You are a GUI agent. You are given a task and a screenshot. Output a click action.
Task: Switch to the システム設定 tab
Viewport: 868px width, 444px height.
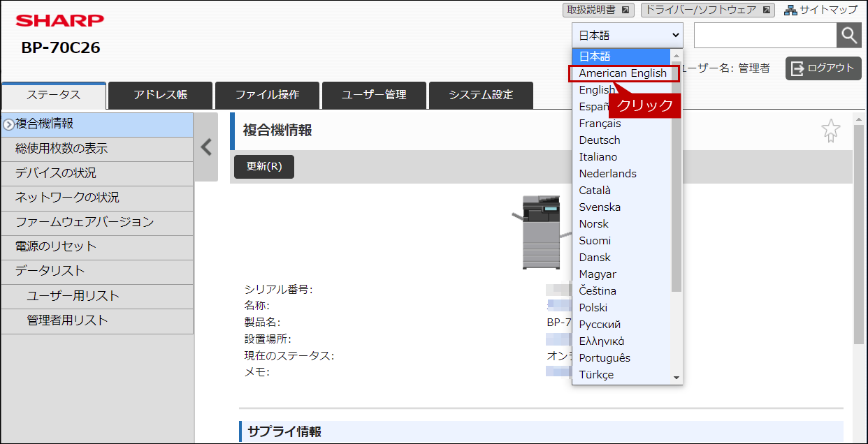point(481,95)
